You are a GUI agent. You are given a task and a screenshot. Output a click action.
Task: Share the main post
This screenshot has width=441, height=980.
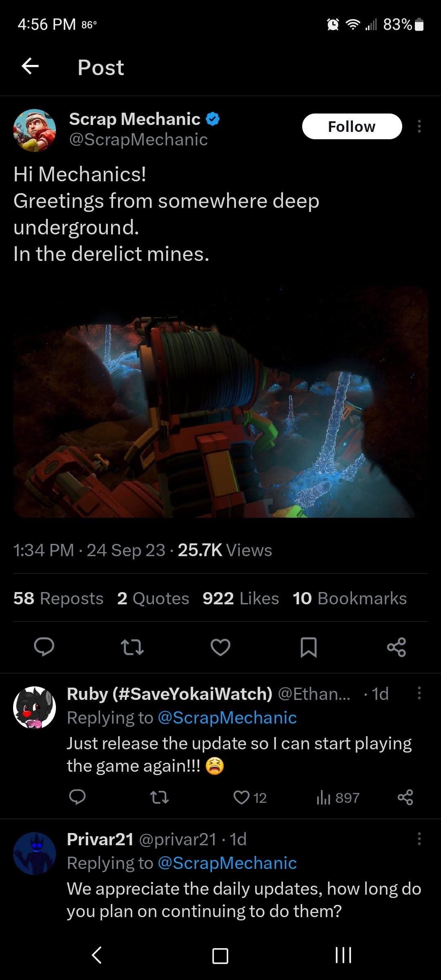(396, 647)
